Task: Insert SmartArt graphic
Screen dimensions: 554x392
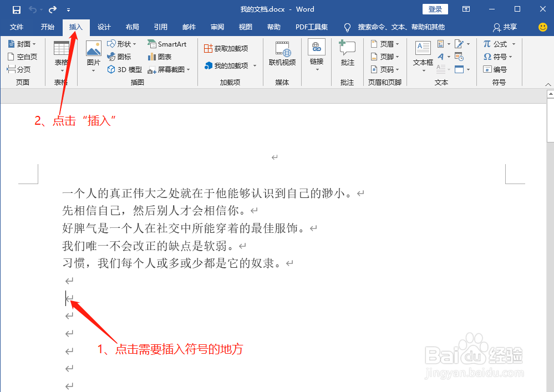Action: pos(167,44)
